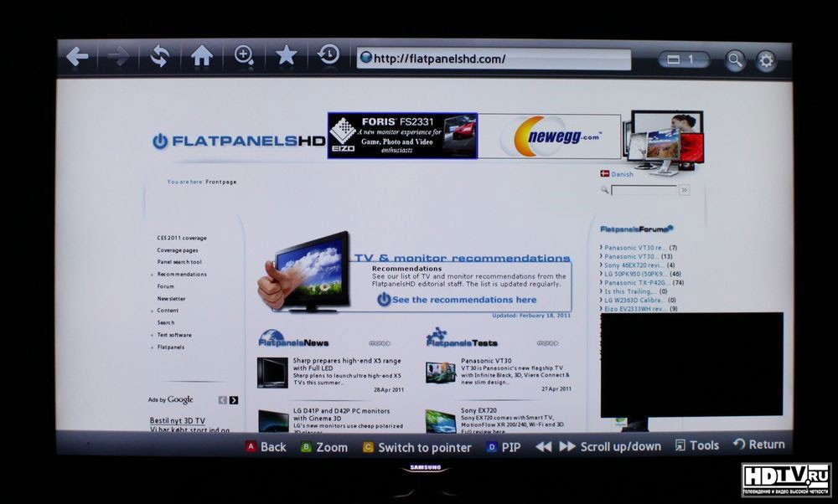Click the FlatpanelsHD logo
This screenshot has height=504, width=838.
click(x=238, y=141)
